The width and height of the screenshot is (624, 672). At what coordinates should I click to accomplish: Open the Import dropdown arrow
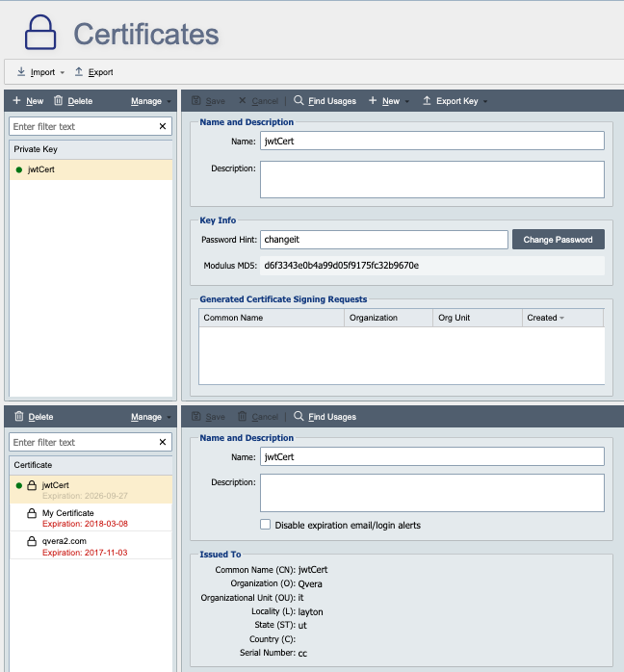[x=63, y=72]
